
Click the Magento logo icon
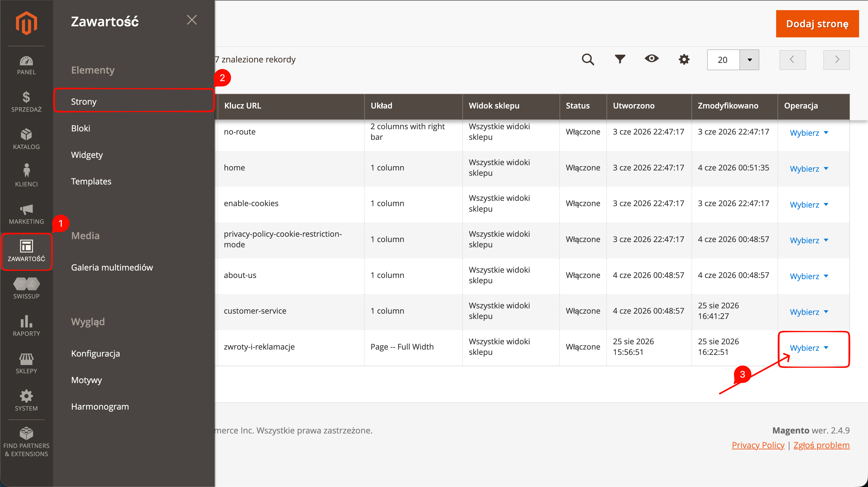tap(26, 23)
